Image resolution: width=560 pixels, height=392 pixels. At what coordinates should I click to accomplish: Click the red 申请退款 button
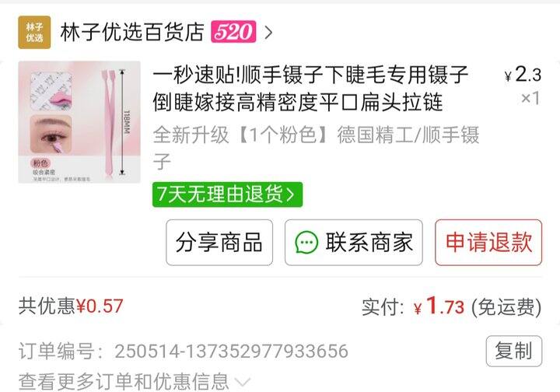[488, 243]
